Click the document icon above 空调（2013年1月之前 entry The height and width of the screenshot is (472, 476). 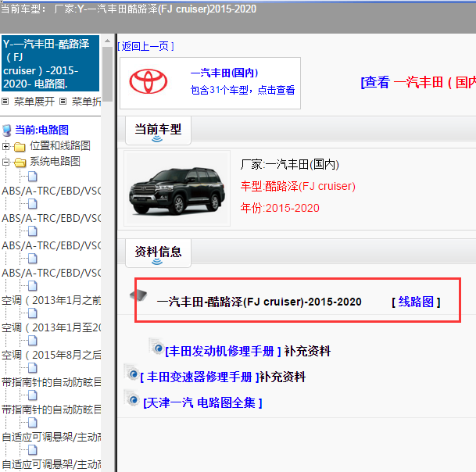(33, 286)
